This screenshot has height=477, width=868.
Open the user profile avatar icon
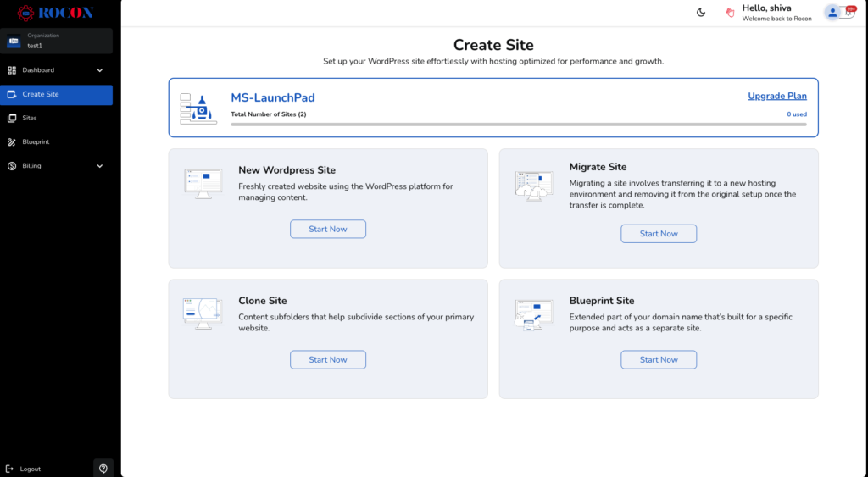coord(832,13)
